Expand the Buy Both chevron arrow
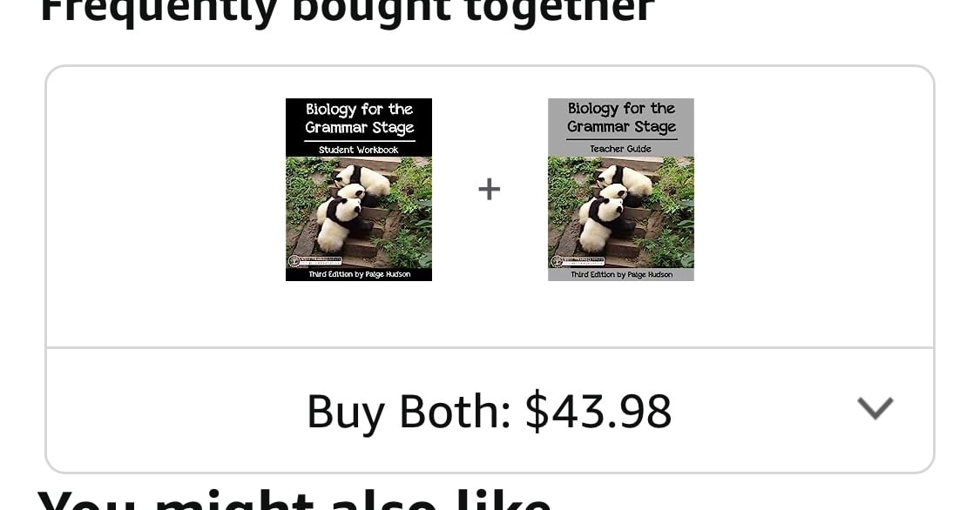This screenshot has width=980, height=510. coord(875,408)
